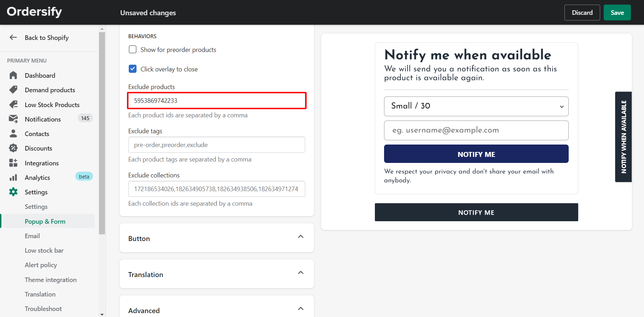Click the Demand products tag icon

coord(13,90)
